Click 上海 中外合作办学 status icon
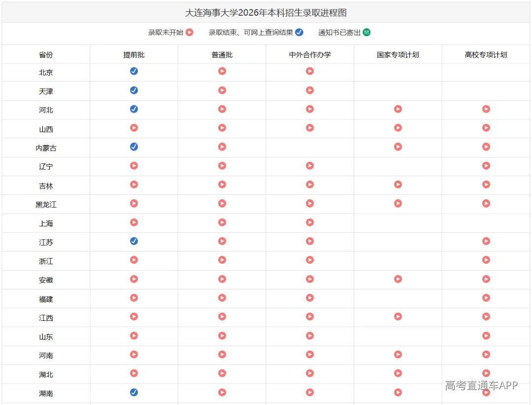This screenshot has height=405, width=532. 310,222
